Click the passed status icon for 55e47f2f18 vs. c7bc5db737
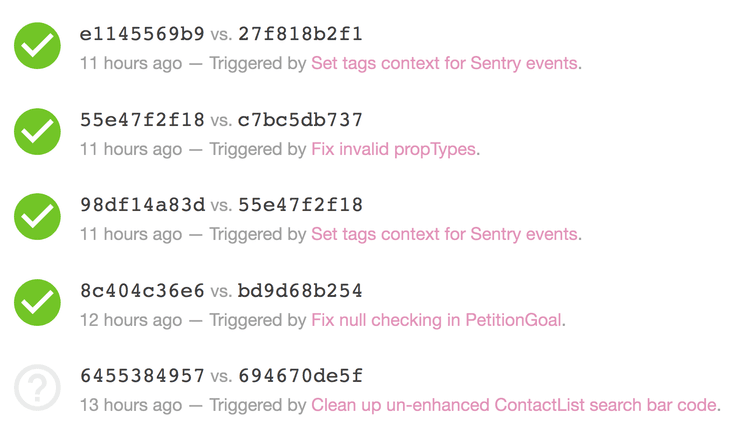This screenshot has height=436, width=750. [x=38, y=132]
